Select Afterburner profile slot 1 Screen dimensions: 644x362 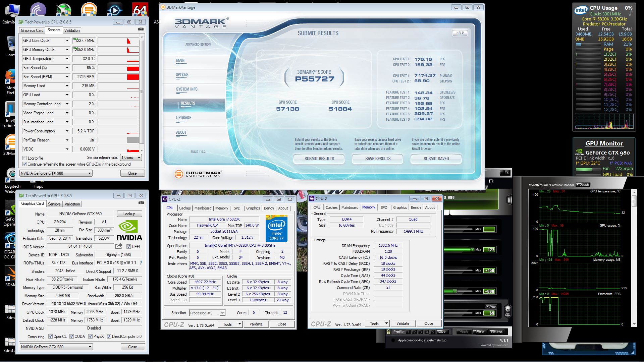[x=408, y=332]
